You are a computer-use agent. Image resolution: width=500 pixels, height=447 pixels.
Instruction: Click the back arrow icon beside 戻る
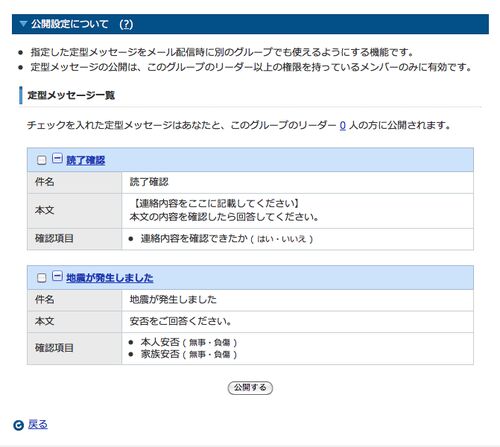coord(19,425)
